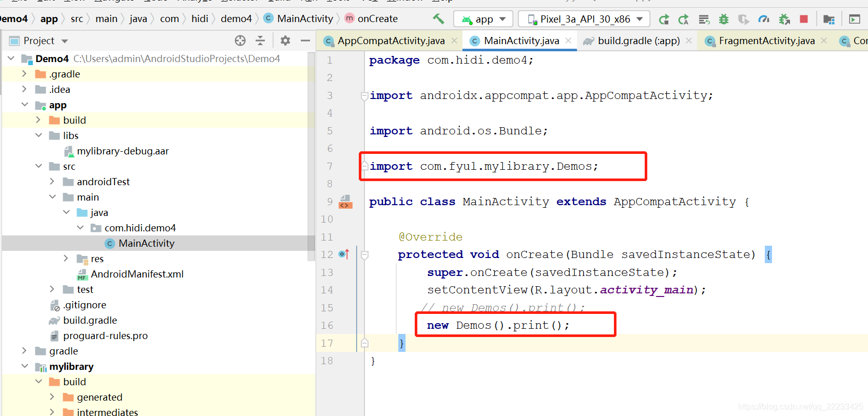
Task: Click the Collapse All icon in Project panel
Action: coord(260,41)
